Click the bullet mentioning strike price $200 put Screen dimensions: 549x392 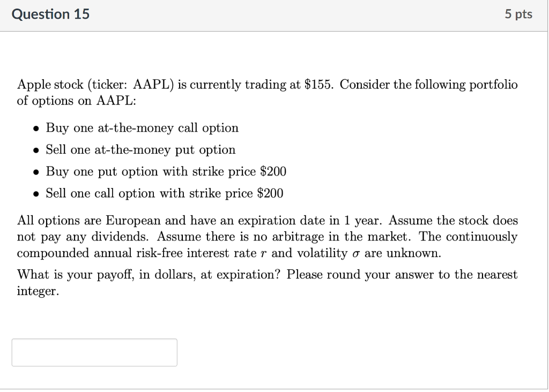(166, 171)
